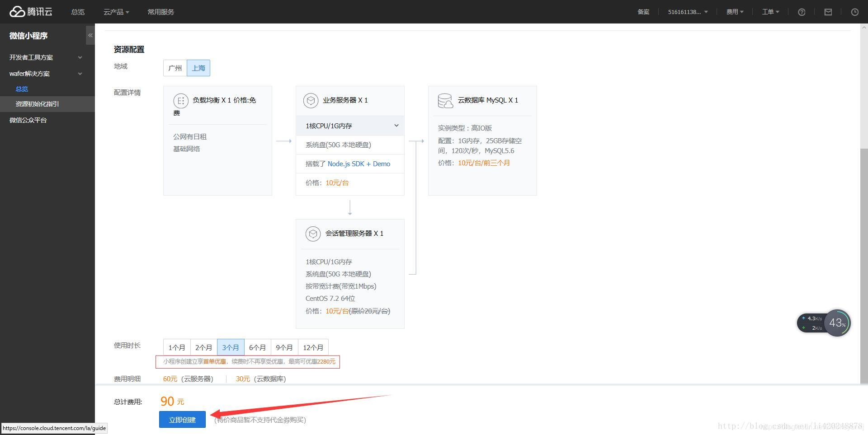Click 实例类型：高IO版 text
This screenshot has width=868, height=435.
(x=465, y=128)
